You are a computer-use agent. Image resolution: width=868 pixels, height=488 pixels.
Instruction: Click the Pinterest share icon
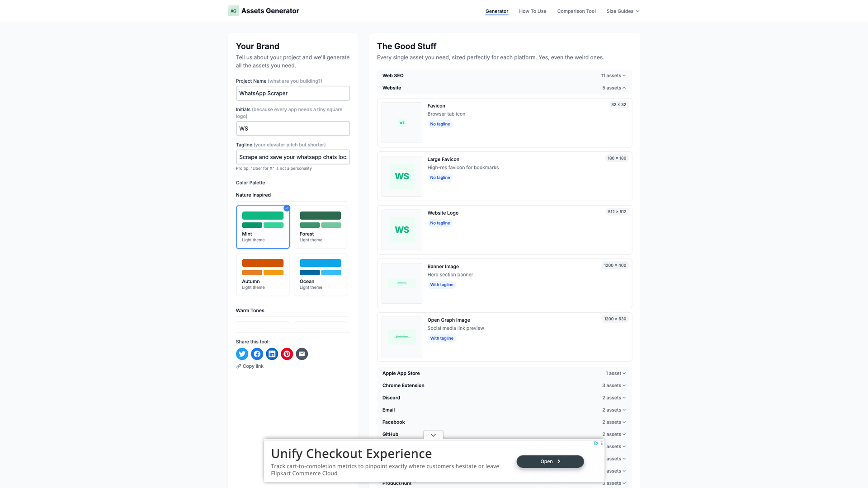287,354
